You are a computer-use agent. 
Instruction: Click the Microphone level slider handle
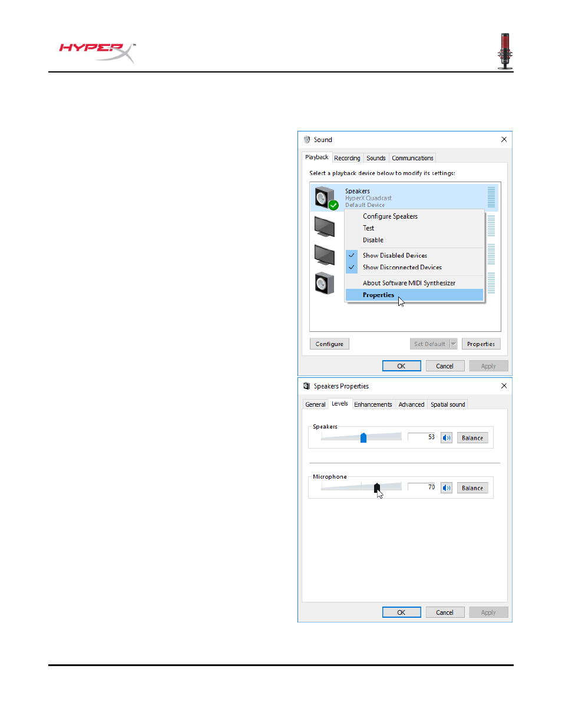point(377,487)
